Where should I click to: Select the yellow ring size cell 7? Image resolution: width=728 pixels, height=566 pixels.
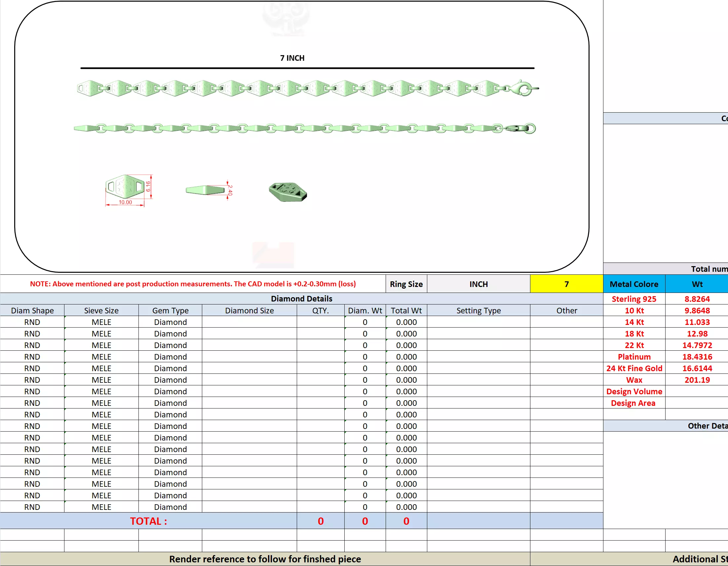(566, 284)
